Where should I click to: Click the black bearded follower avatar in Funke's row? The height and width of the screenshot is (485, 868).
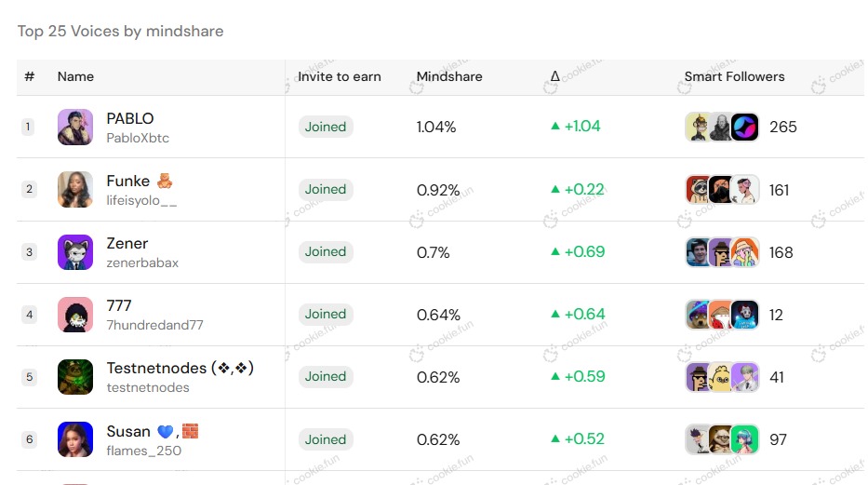point(721,190)
